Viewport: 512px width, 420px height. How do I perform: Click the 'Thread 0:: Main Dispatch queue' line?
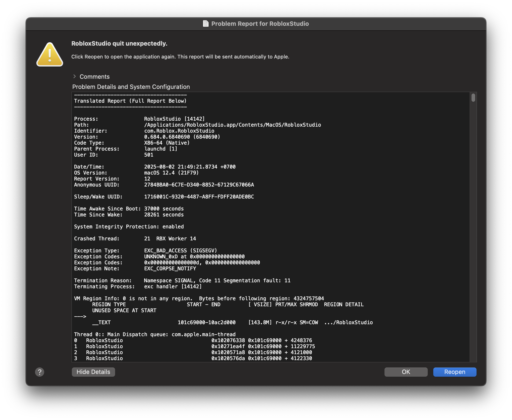pos(155,334)
